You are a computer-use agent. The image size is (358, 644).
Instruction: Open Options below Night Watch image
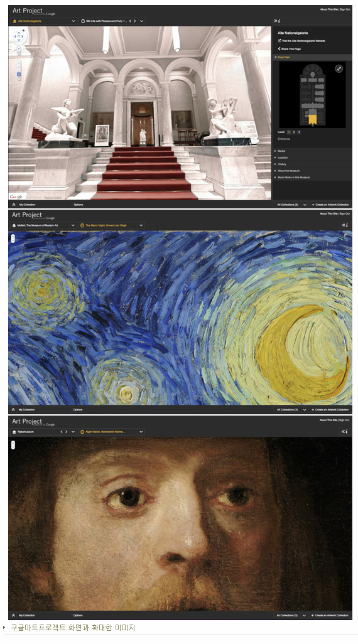click(x=78, y=615)
